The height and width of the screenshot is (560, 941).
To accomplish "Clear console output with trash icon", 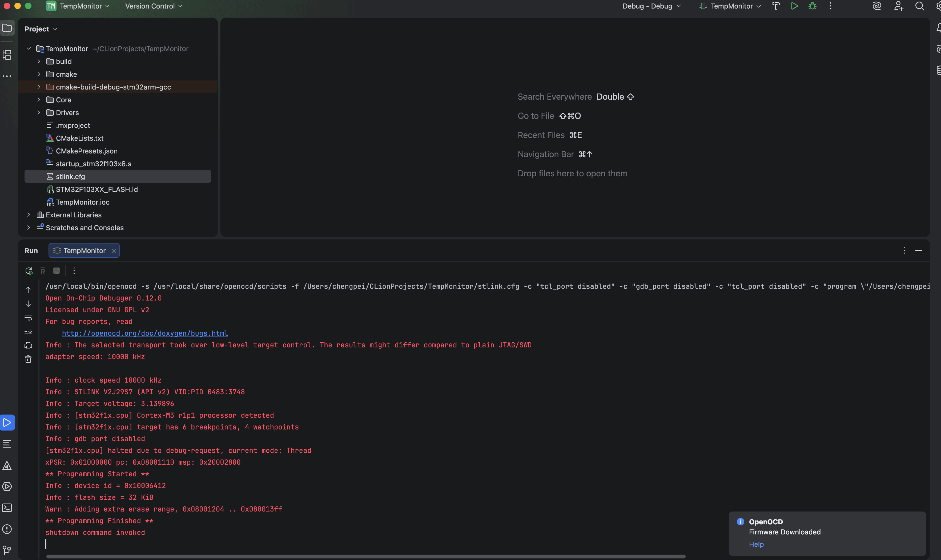I will pyautogui.click(x=28, y=359).
